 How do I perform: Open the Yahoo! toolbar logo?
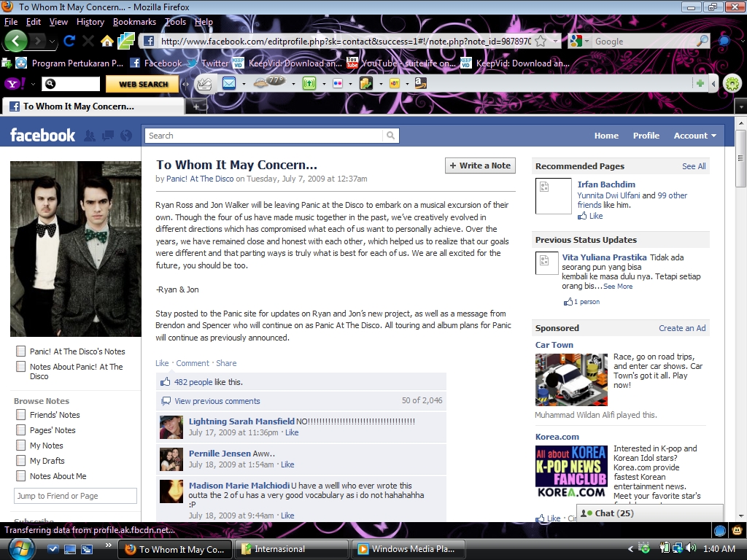(x=15, y=84)
